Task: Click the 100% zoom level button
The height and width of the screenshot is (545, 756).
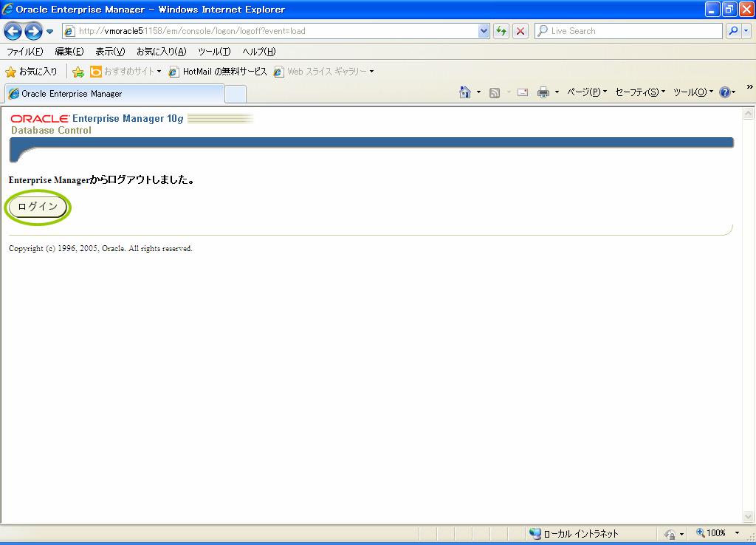Action: click(711, 533)
